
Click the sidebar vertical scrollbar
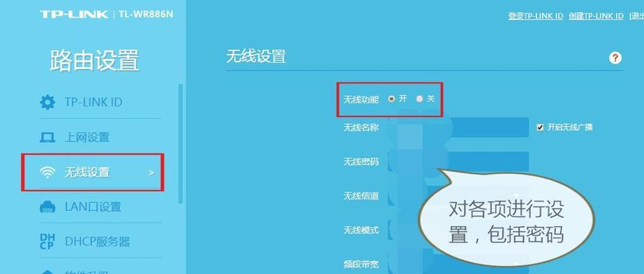tap(180, 144)
